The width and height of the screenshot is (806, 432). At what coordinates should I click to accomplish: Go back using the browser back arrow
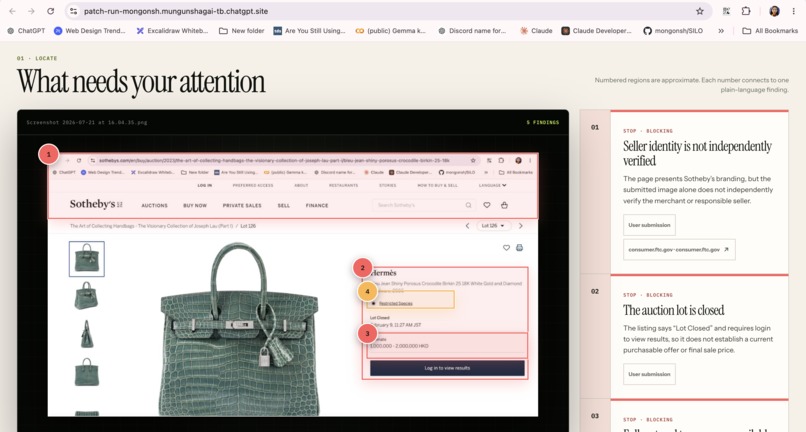pos(12,11)
